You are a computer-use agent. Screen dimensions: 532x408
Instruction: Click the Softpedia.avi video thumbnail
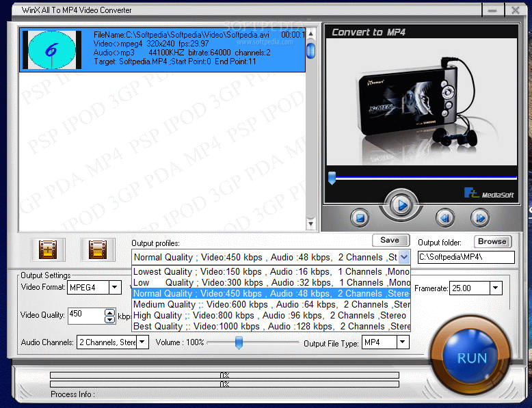(x=52, y=50)
